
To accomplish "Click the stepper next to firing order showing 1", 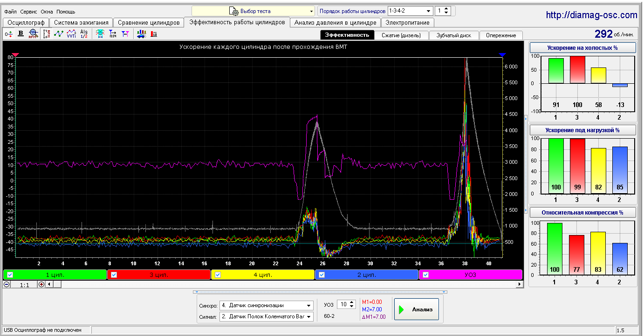I will [443, 11].
